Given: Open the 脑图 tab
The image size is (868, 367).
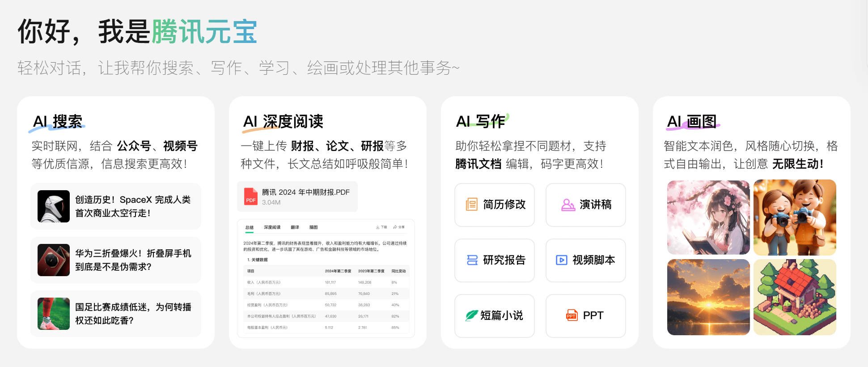Looking at the screenshot, I should 313,227.
